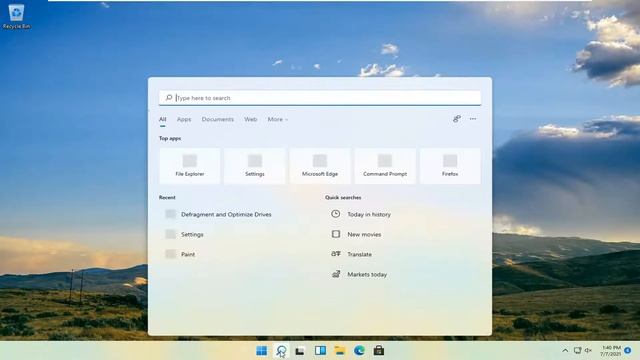Open the Recycle Bin desktop icon

tap(16, 16)
